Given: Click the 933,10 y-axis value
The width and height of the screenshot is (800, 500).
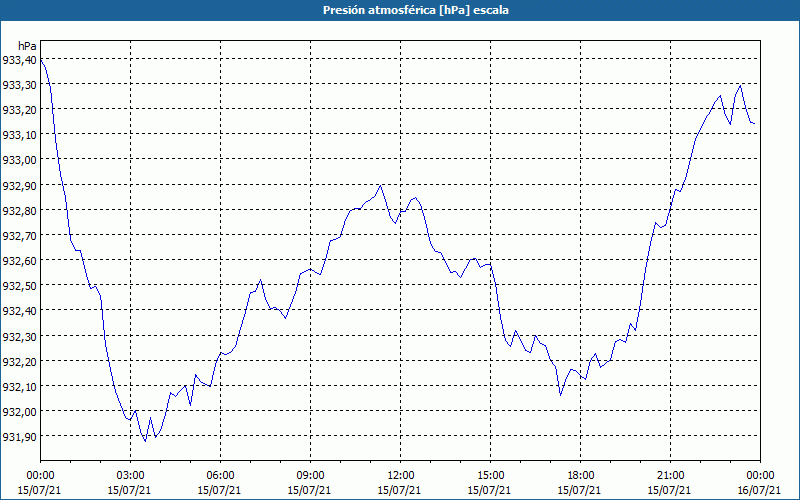Looking at the screenshot, I should [x=19, y=135].
